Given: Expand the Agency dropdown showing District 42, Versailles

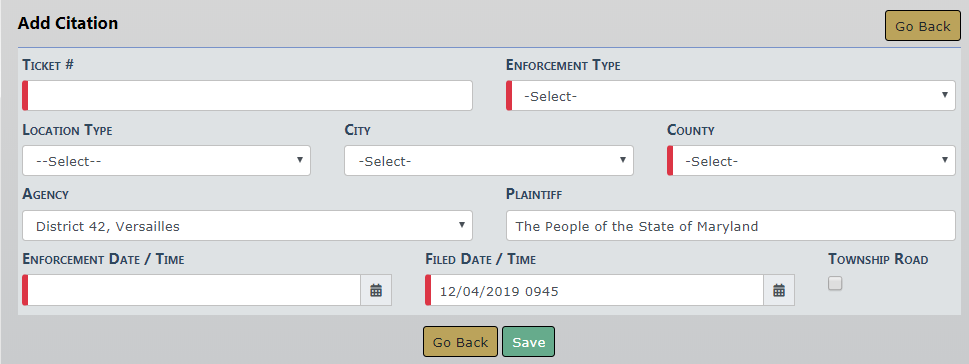Looking at the screenshot, I should coord(247,226).
